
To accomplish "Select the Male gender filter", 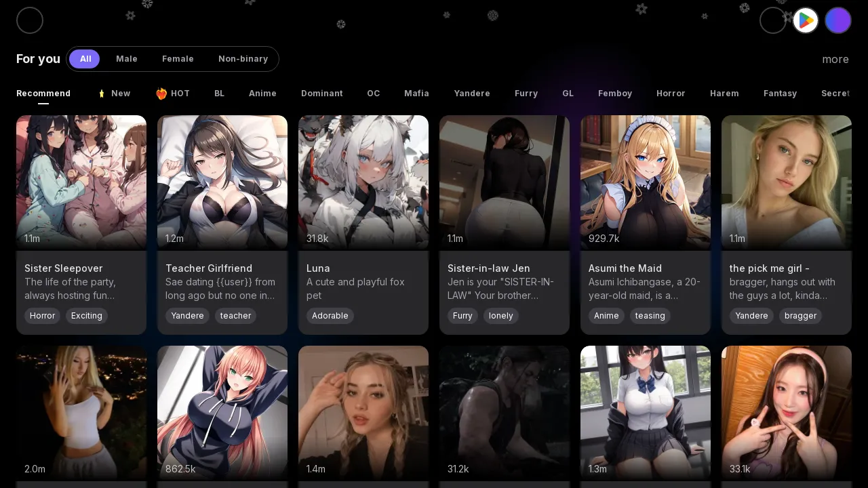I will coord(127,59).
